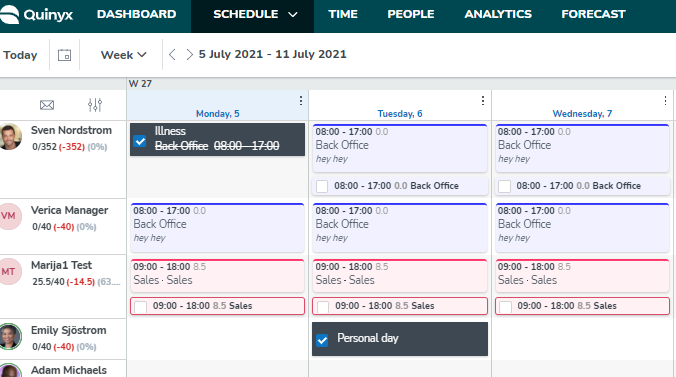The image size is (676, 377).
Task: Go to previous week arrow
Action: click(172, 55)
